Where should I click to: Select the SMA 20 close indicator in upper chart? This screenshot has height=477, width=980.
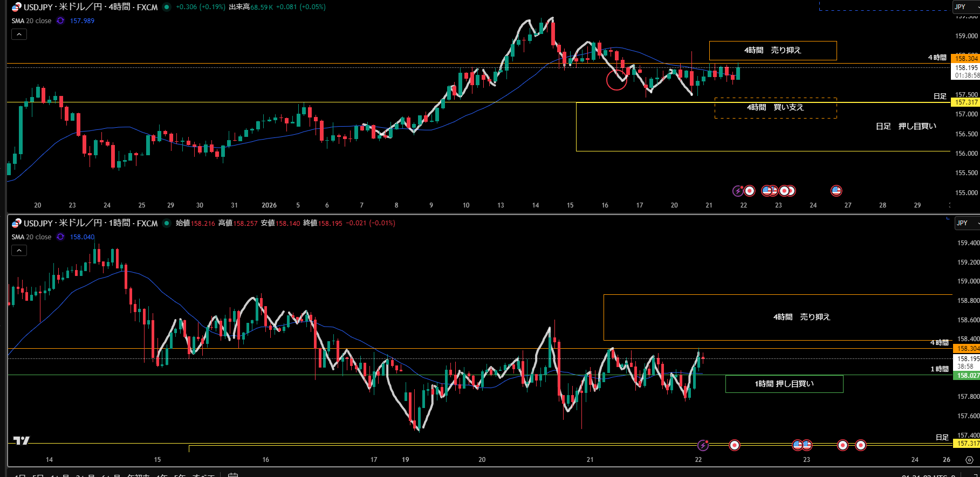point(32,21)
